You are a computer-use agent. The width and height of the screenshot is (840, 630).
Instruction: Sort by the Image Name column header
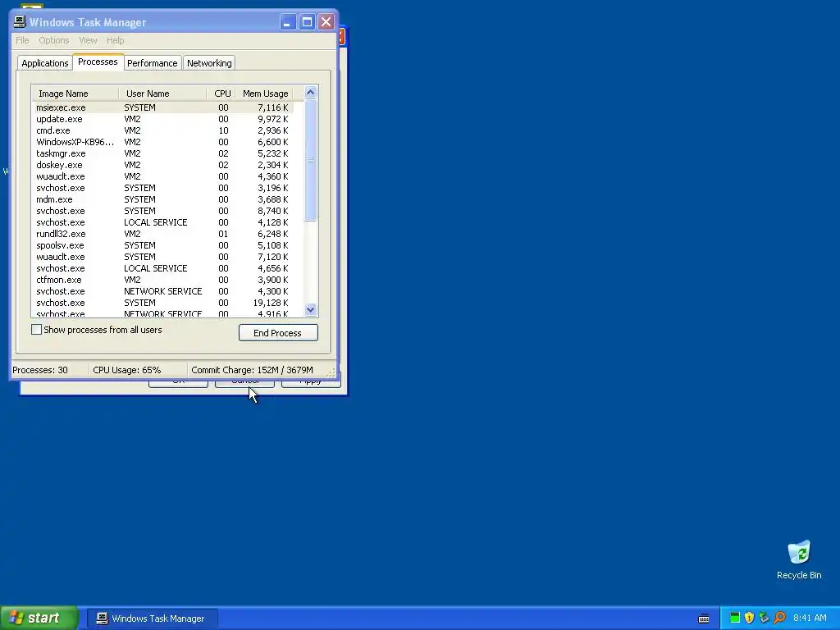[75, 94]
